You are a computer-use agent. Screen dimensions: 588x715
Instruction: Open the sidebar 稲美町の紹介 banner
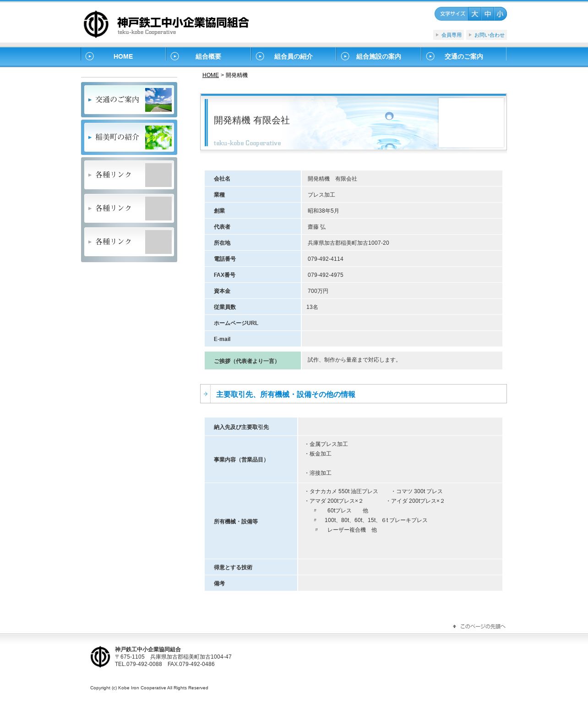129,137
